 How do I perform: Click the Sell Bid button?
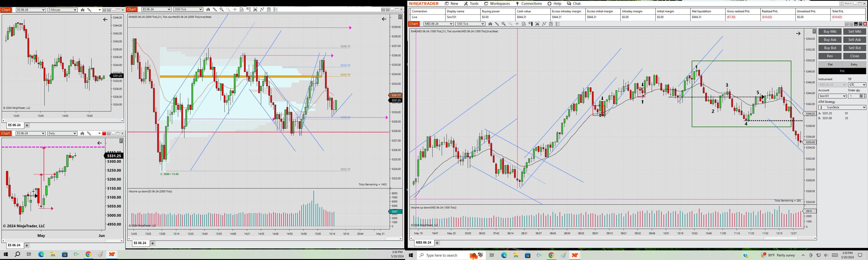pos(854,48)
